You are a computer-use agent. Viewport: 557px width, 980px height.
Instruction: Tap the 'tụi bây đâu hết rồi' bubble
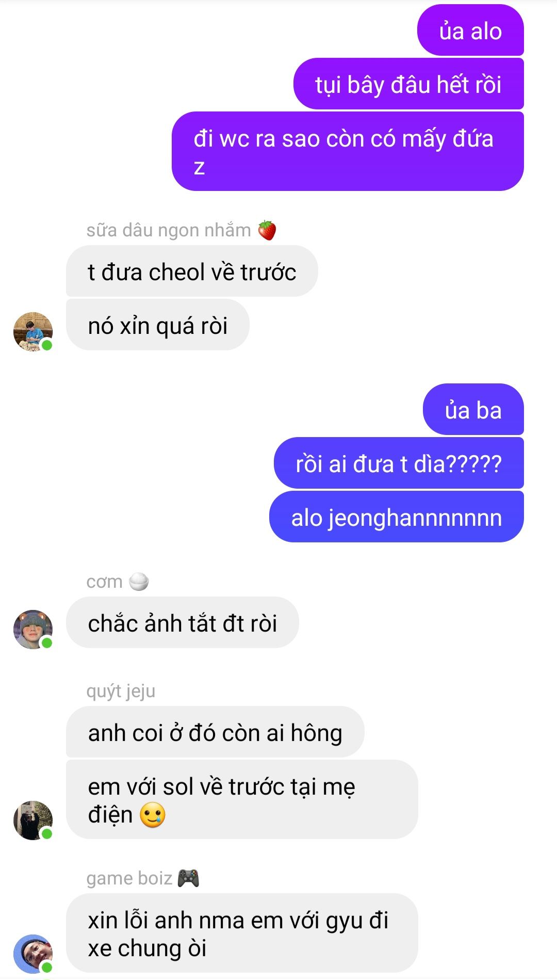(408, 84)
